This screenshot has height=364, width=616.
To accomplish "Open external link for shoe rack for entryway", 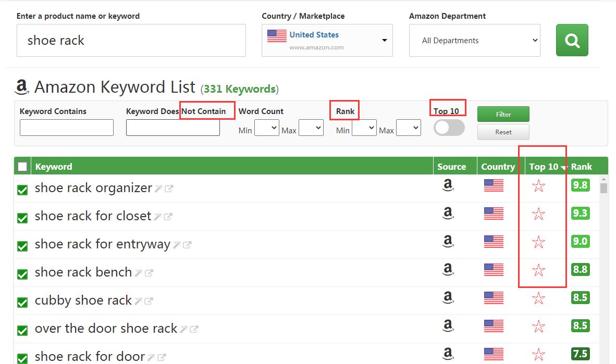I will pos(187,245).
